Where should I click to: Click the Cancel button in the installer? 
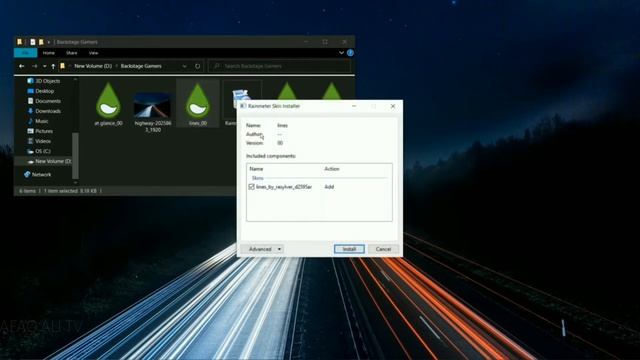tap(383, 249)
